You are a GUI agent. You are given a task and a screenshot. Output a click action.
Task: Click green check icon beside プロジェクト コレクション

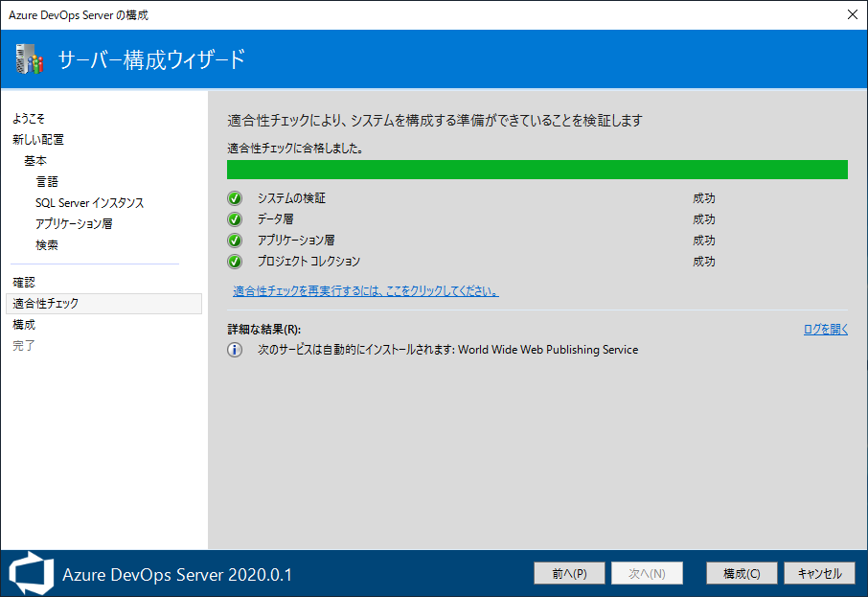coord(235,262)
